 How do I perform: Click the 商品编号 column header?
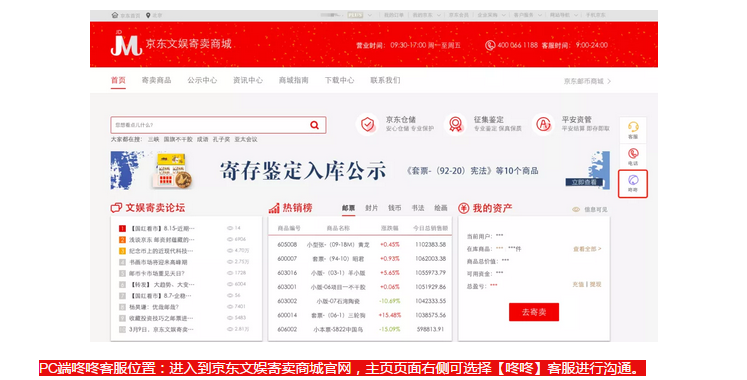point(289,228)
